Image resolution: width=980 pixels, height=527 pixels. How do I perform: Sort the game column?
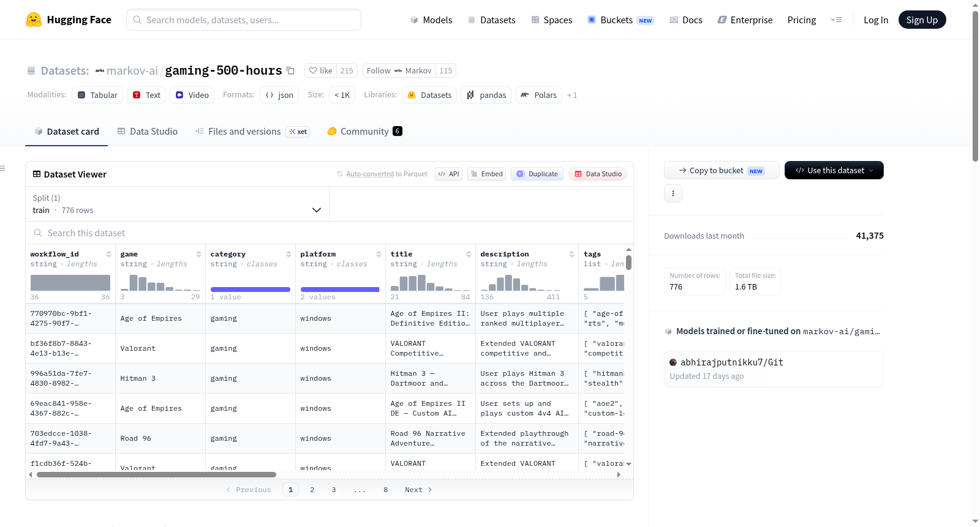198,254
